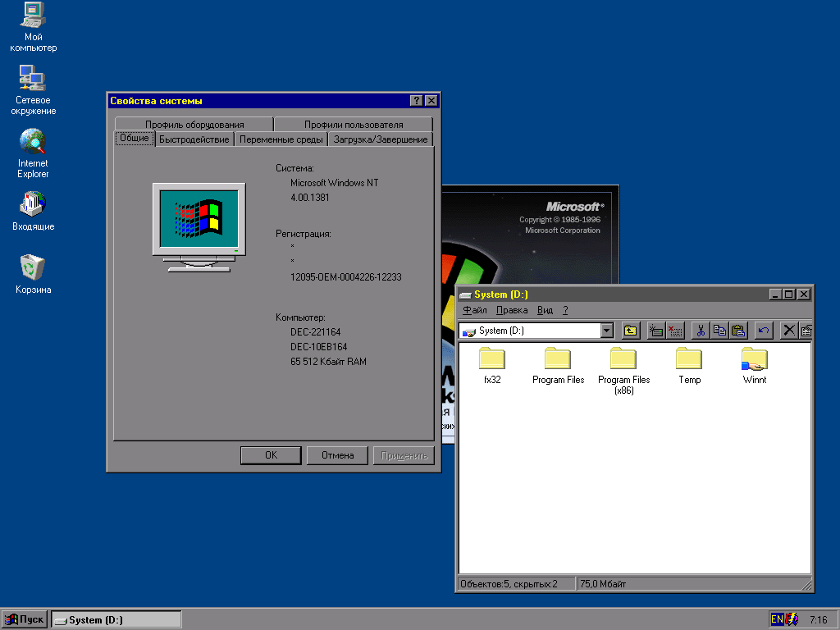Open the Корзина recycle bin icon

33,268
